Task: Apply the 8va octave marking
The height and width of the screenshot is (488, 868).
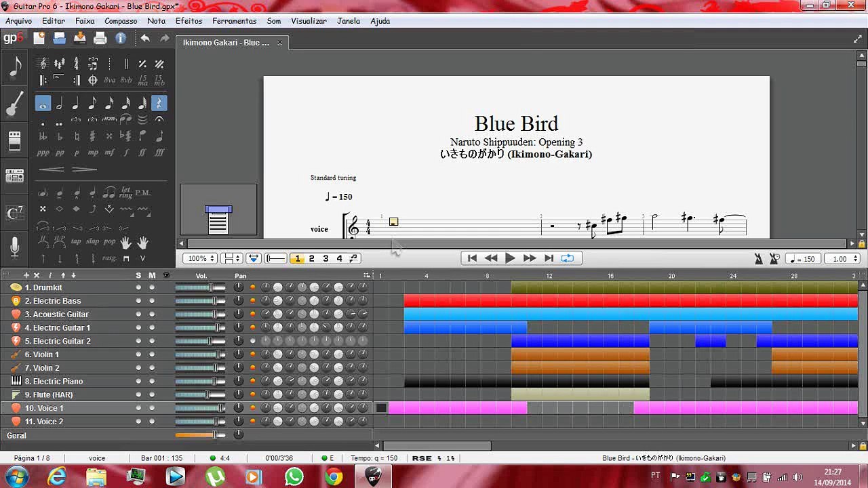Action: 109,80
